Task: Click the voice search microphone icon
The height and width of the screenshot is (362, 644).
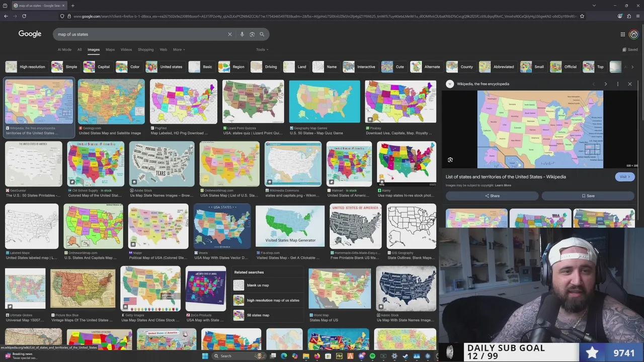Action: [242, 34]
